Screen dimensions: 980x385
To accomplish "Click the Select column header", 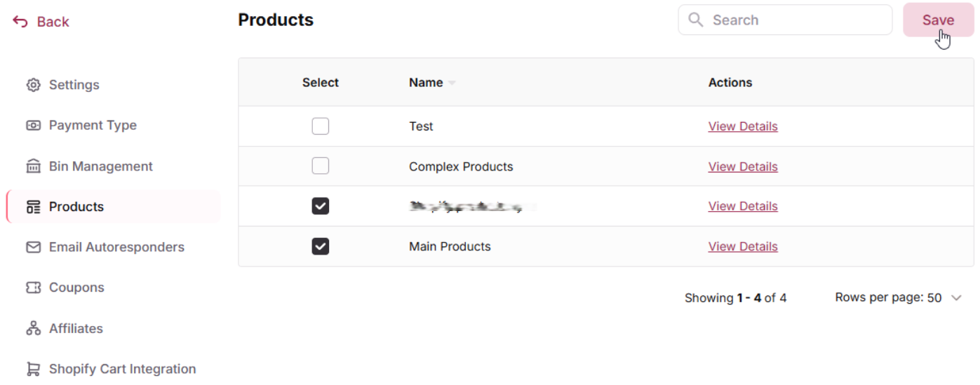I will [x=321, y=83].
